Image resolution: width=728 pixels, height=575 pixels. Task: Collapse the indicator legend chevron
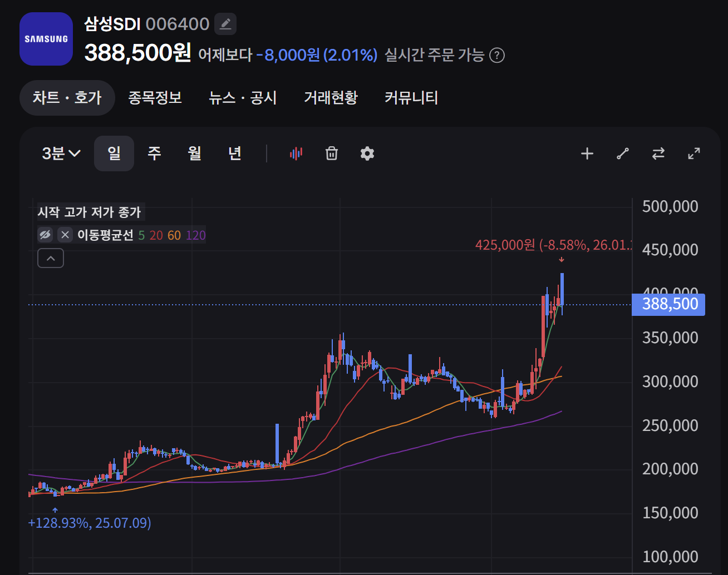(x=51, y=258)
